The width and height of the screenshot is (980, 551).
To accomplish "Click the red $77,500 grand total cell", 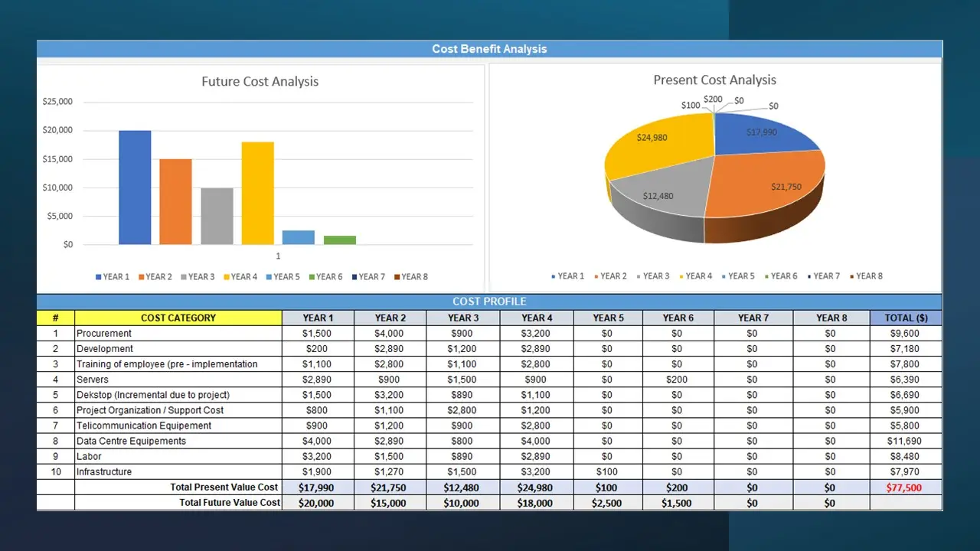I will pos(906,487).
